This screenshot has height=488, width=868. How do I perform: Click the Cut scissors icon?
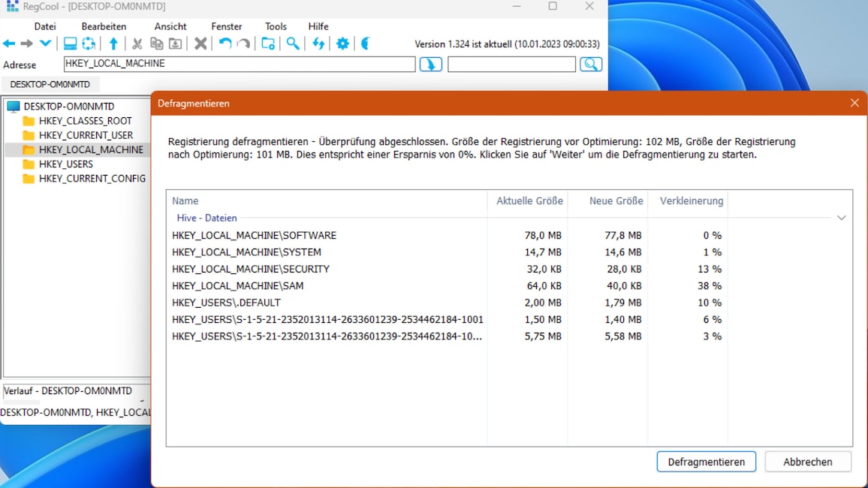coord(137,43)
